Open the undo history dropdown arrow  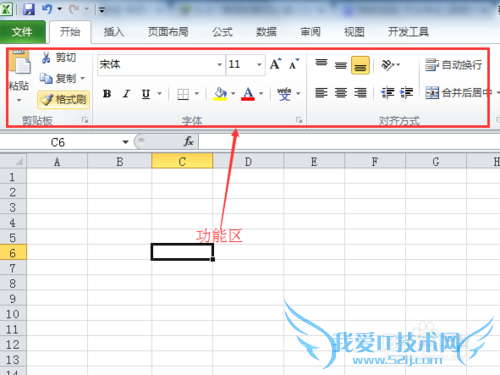click(60, 9)
